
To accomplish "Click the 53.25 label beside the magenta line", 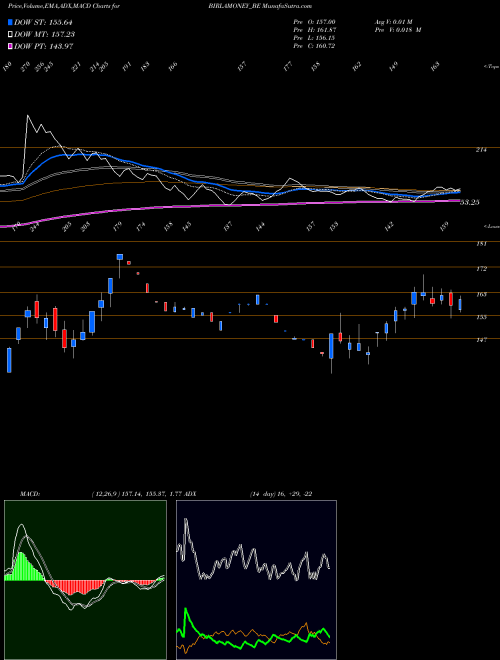I will (x=470, y=202).
